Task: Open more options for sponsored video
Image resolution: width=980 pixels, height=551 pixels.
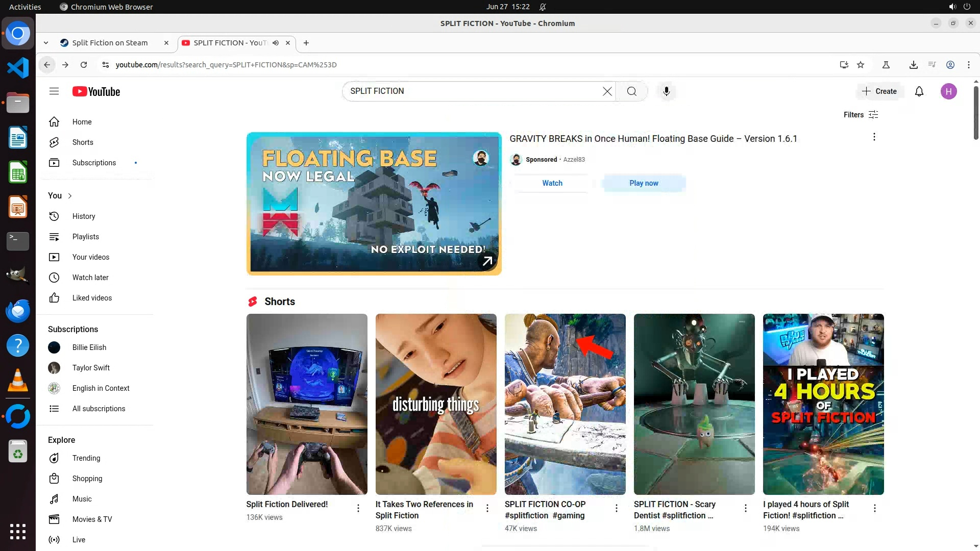Action: click(x=874, y=137)
